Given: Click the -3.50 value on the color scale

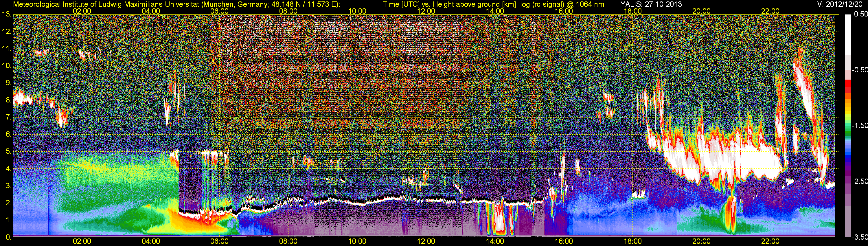Looking at the screenshot, I should (x=860, y=237).
